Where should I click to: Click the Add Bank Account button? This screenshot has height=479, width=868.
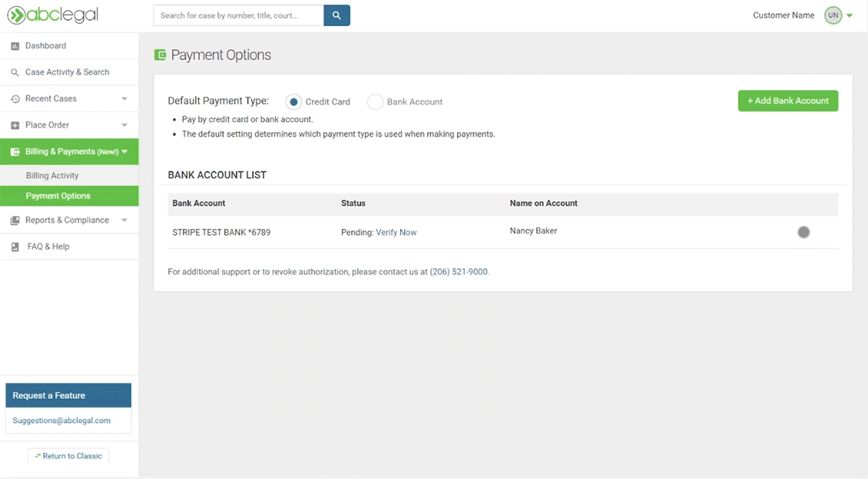[787, 101]
